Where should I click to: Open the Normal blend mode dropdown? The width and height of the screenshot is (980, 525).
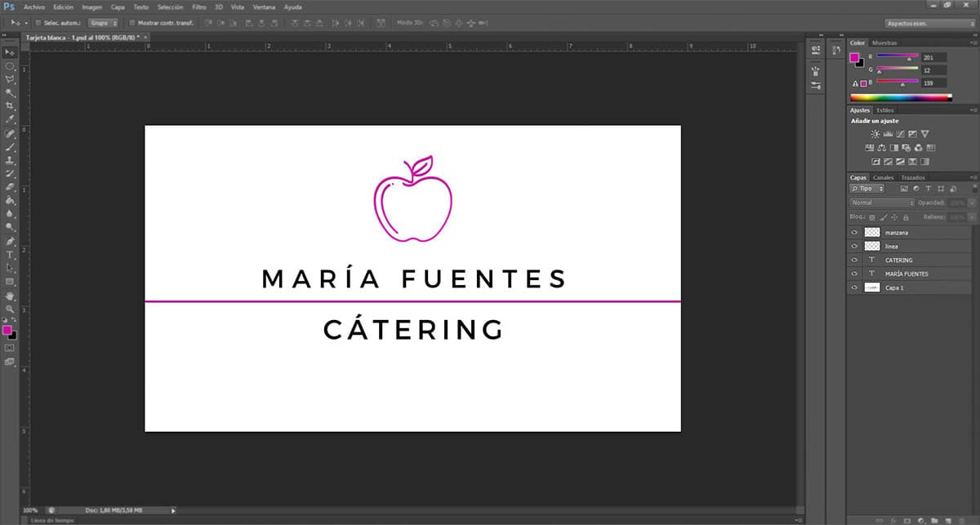pos(882,202)
